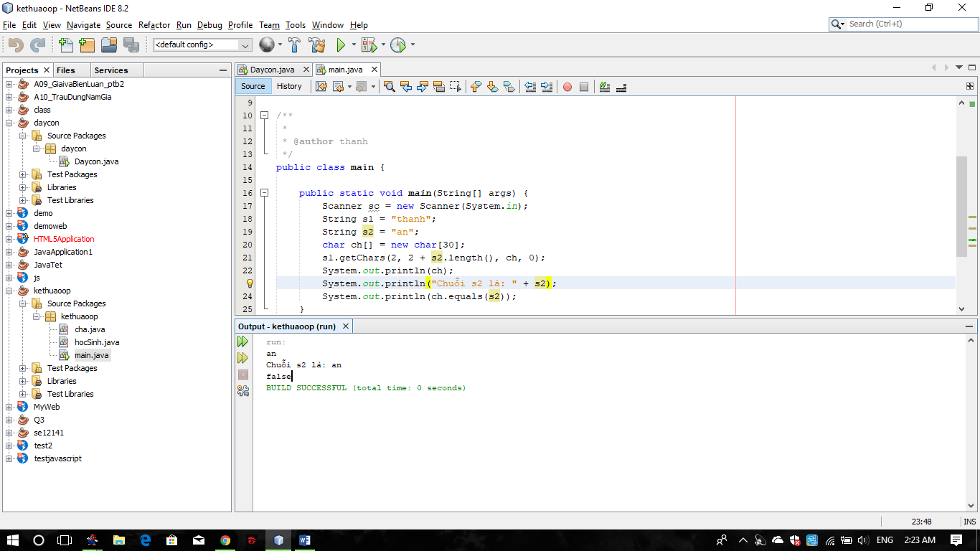Switch to the Daycon.java editor tab
Screen dimensions: 980x551
[271, 70]
